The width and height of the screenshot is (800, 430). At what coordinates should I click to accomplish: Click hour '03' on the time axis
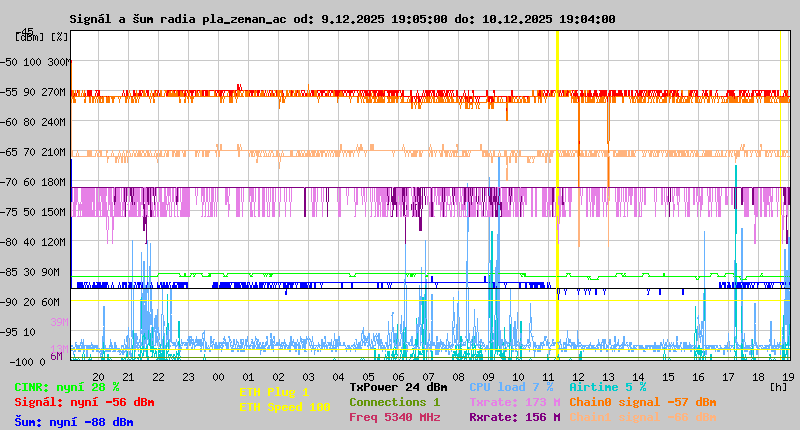tap(308, 377)
